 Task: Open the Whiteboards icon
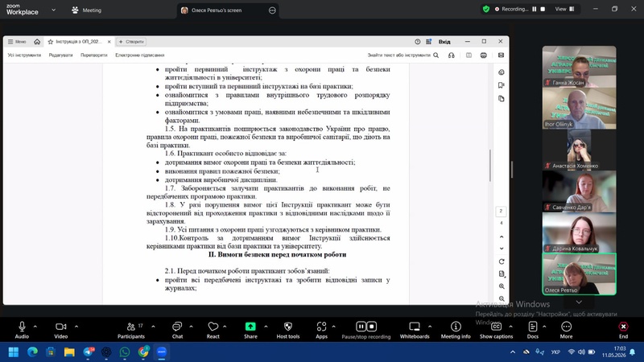(x=415, y=327)
